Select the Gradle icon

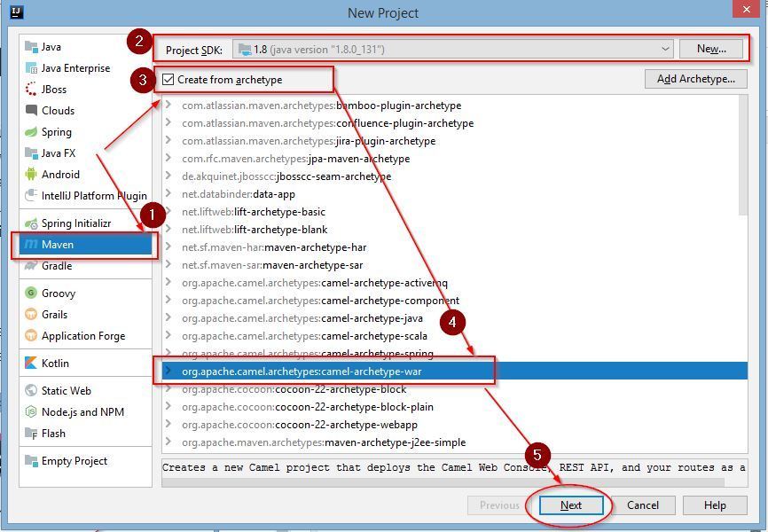pos(31,265)
